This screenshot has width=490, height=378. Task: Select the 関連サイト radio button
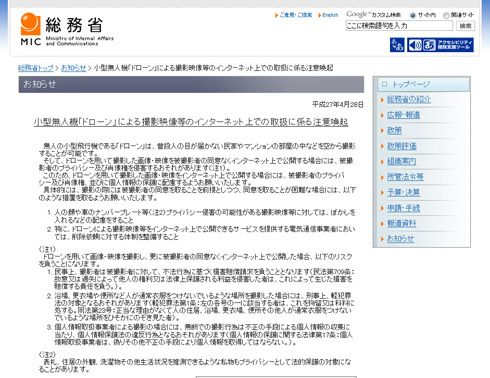[x=446, y=15]
